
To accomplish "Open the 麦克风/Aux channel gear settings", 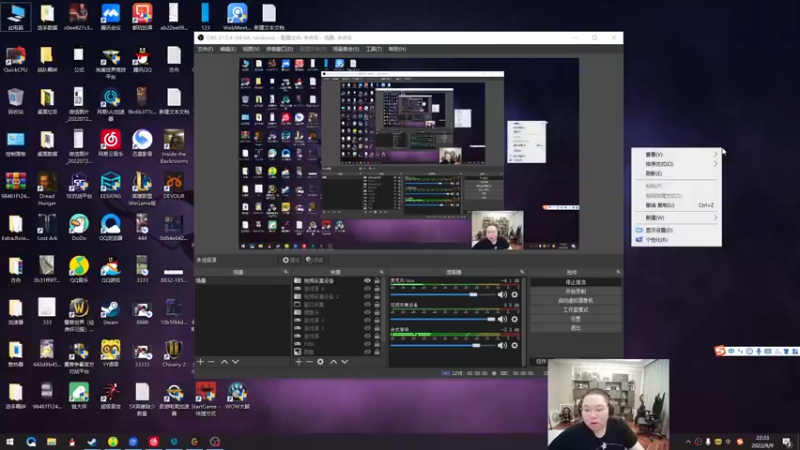I will click(514, 294).
